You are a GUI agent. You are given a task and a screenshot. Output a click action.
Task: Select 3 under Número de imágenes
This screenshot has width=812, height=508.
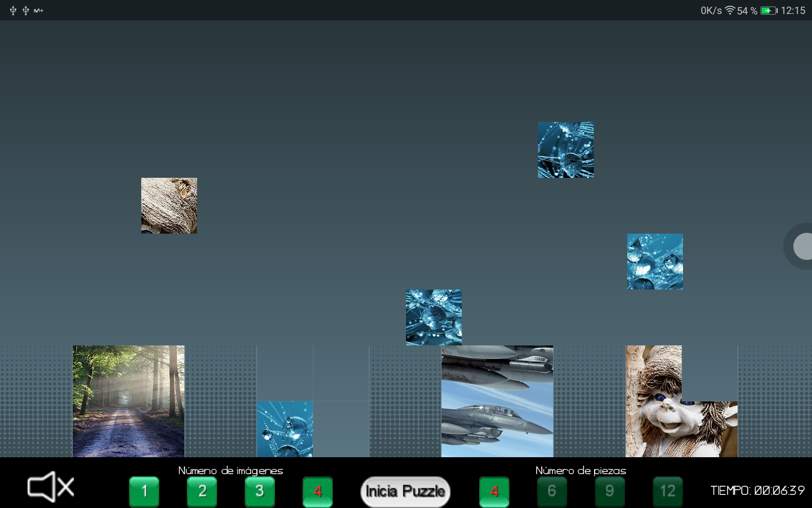tap(260, 491)
